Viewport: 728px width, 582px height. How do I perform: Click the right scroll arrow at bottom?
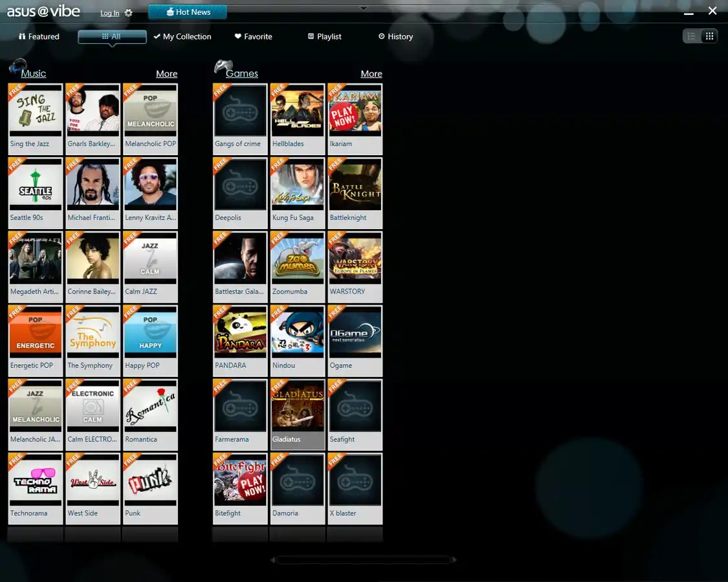pyautogui.click(x=454, y=560)
